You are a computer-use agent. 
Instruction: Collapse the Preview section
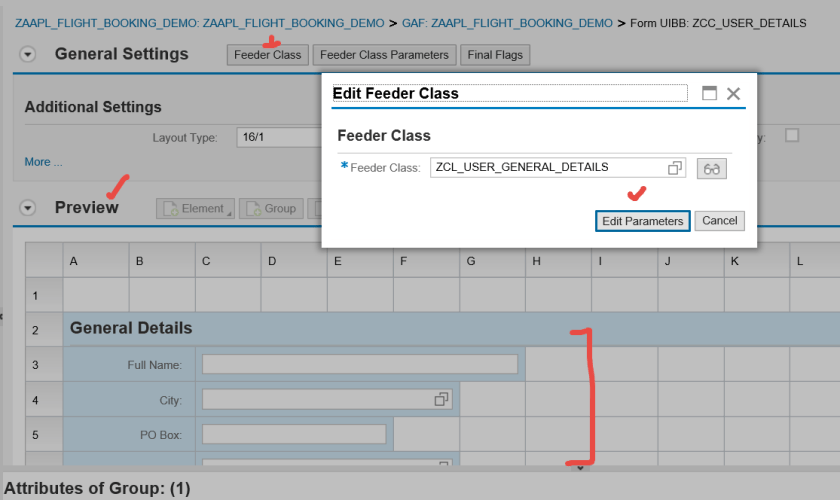pos(28,208)
